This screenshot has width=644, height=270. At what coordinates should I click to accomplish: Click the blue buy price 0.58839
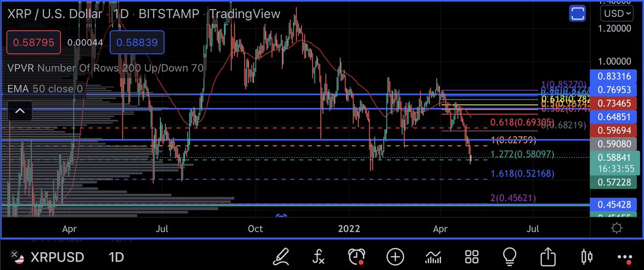[x=137, y=42]
